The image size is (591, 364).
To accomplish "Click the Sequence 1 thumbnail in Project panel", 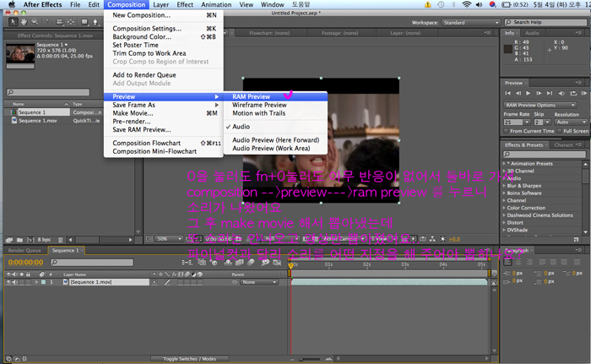I will tap(20, 53).
